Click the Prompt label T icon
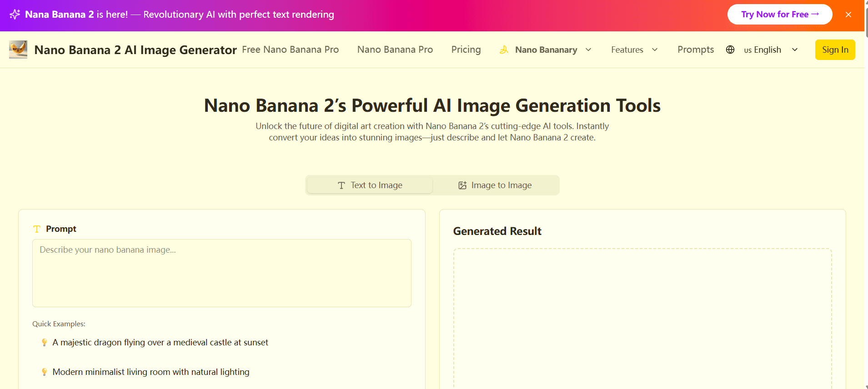868x389 pixels. pos(37,229)
